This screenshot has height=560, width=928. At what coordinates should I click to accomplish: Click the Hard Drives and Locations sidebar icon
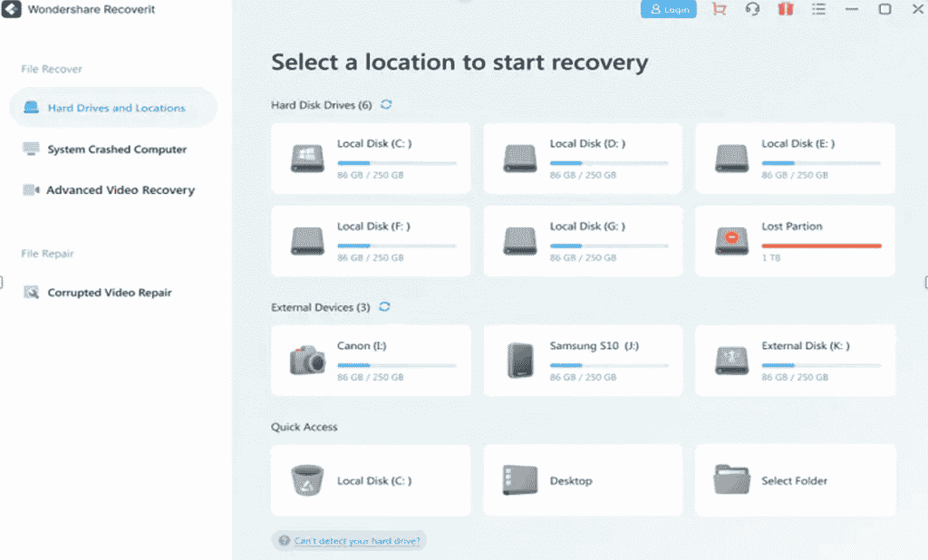31,108
